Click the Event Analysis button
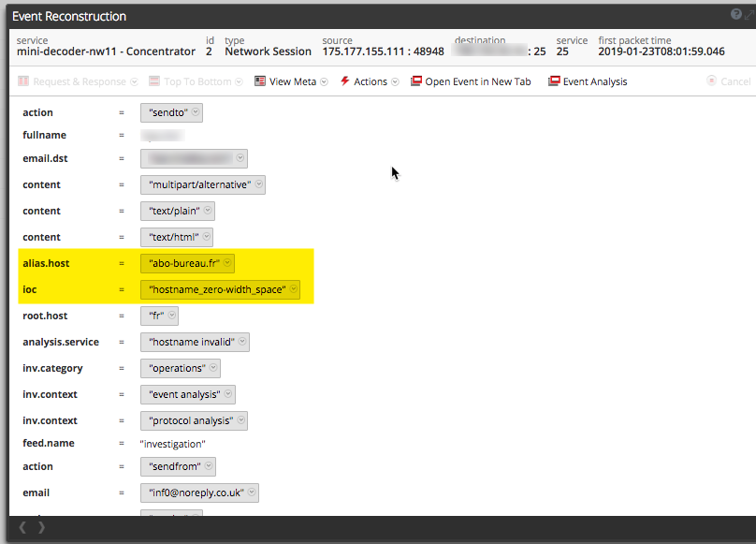 point(594,82)
